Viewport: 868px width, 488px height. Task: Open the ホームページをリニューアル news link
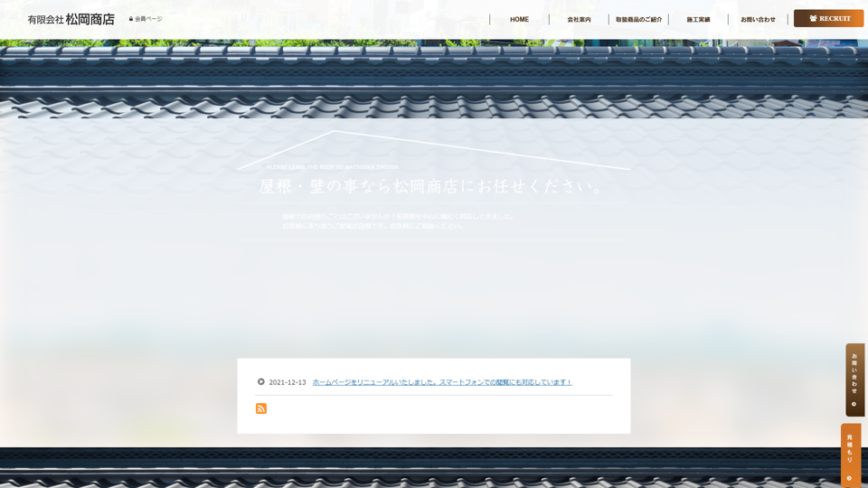(x=442, y=382)
